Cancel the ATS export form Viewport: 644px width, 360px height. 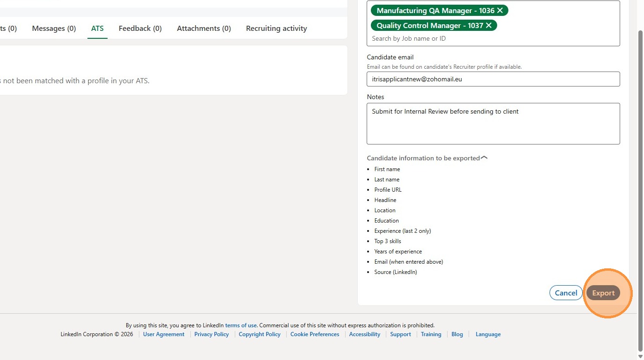point(566,293)
